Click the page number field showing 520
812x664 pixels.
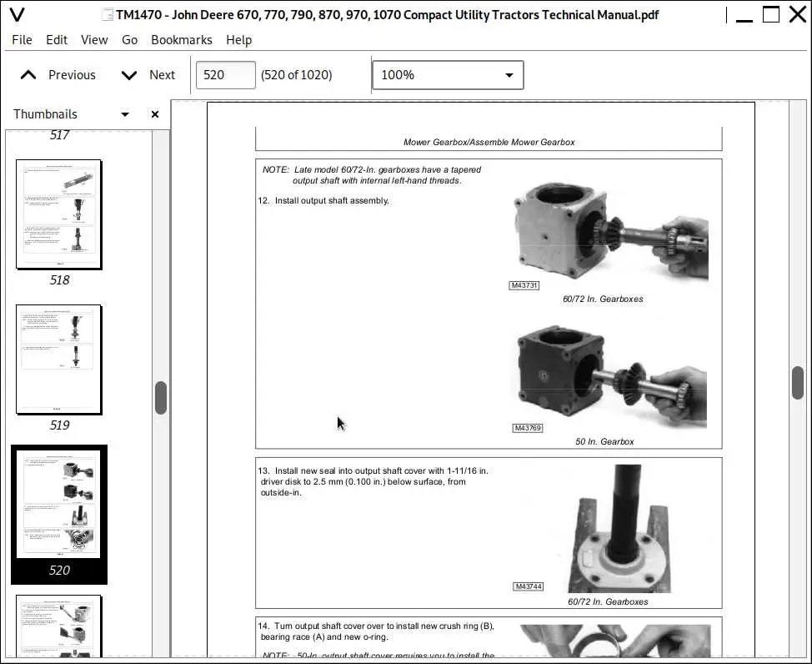pyautogui.click(x=225, y=75)
